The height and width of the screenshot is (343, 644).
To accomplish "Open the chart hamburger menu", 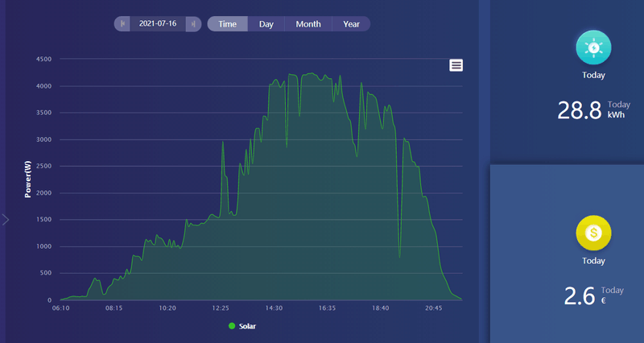I will (456, 65).
